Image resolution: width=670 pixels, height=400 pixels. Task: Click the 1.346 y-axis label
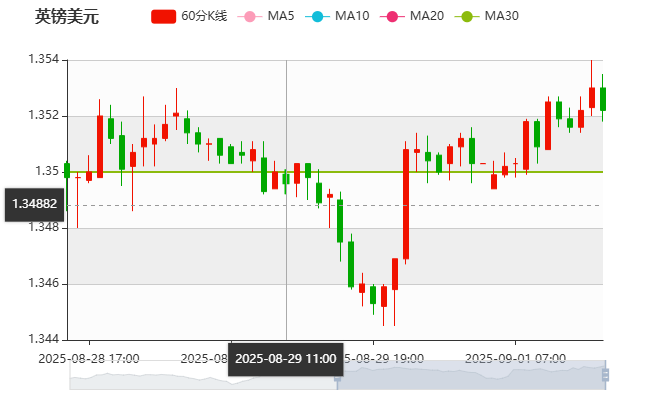pos(47,284)
